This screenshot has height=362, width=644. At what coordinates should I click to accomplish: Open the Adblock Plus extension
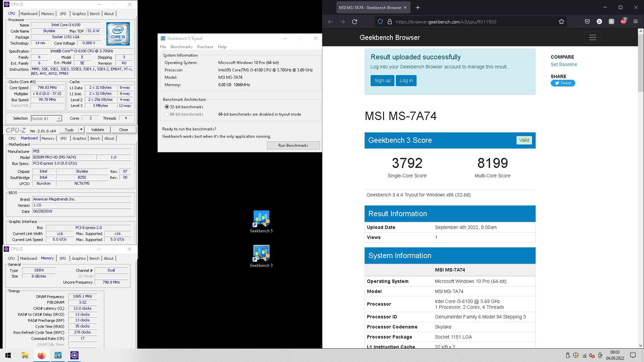tap(624, 21)
